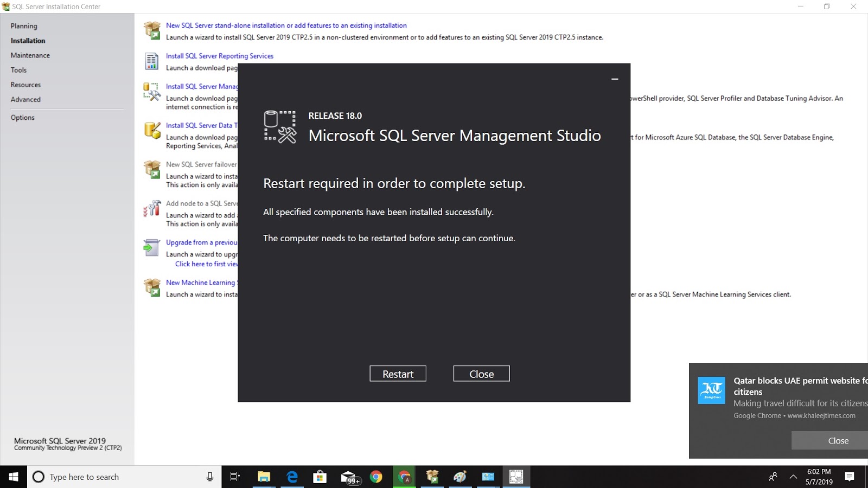
Task: Click the Khaleej Times notification logo
Action: (711, 390)
